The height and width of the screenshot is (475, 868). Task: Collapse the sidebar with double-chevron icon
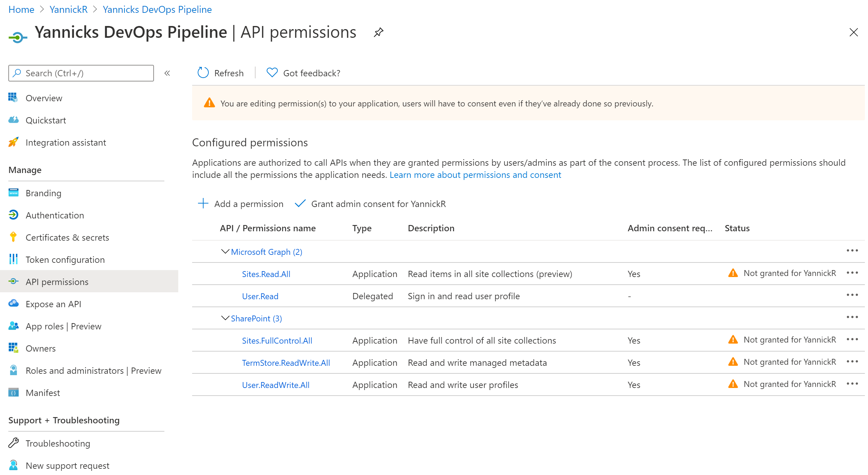point(167,73)
